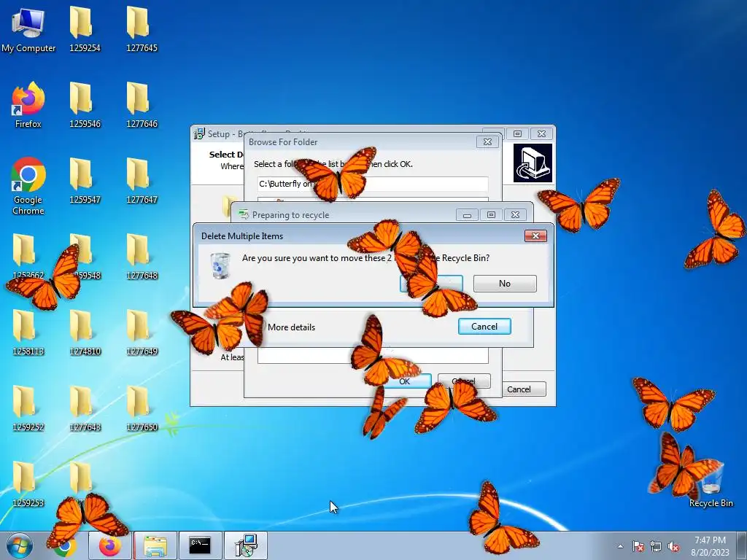
Task: Switch to Firefox in the taskbar
Action: [110, 545]
